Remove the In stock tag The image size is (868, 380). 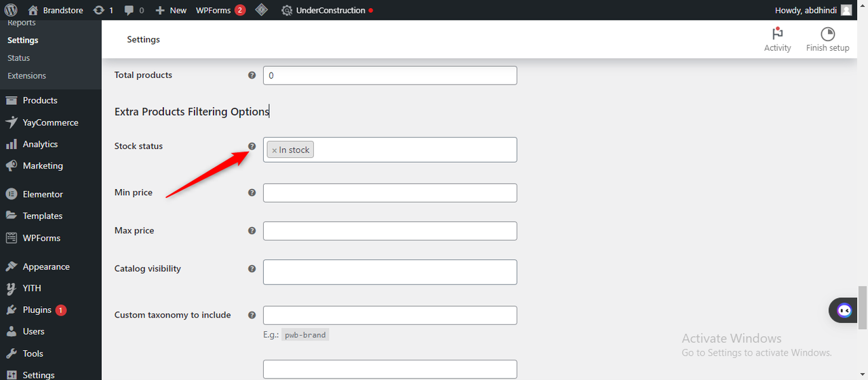point(274,150)
